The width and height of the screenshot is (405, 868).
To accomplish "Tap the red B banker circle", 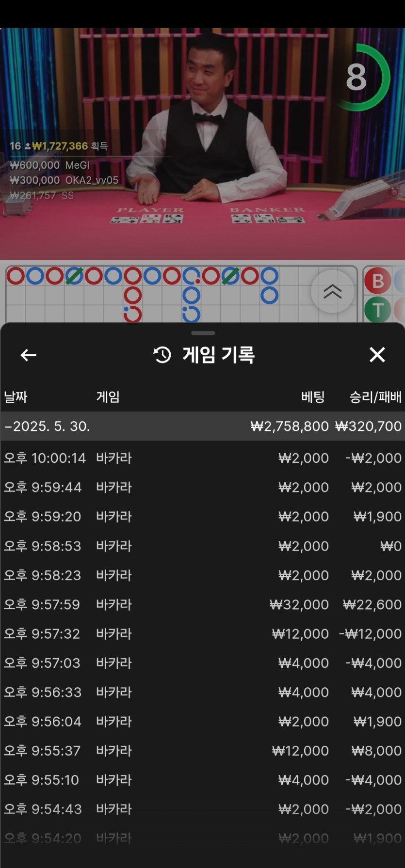I will coord(378,281).
